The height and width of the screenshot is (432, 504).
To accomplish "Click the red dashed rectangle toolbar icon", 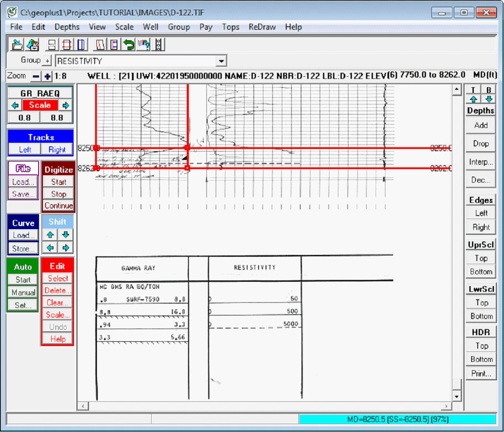I will click(67, 45).
